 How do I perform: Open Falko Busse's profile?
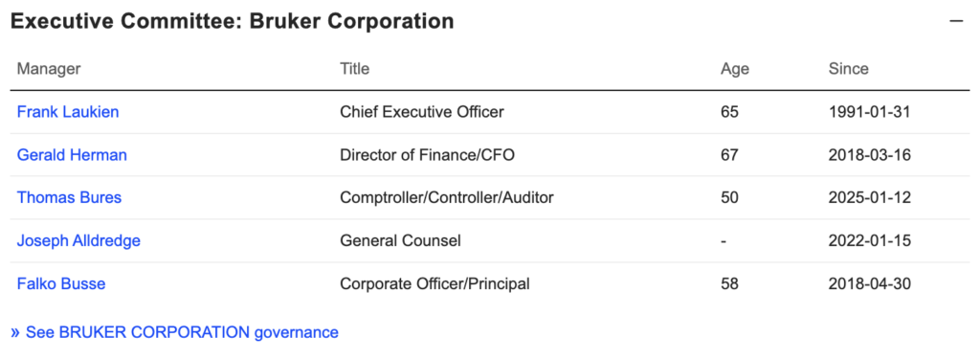(61, 283)
